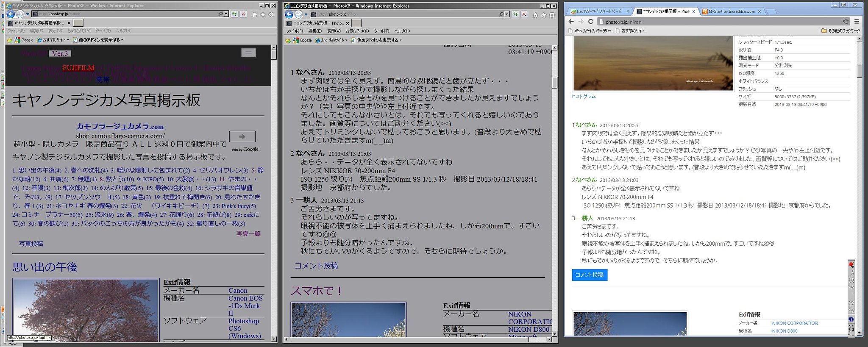Screen dimensions: 868x347
Task: Open その他のブックマーク folder in Chrome
Action: coord(840,31)
